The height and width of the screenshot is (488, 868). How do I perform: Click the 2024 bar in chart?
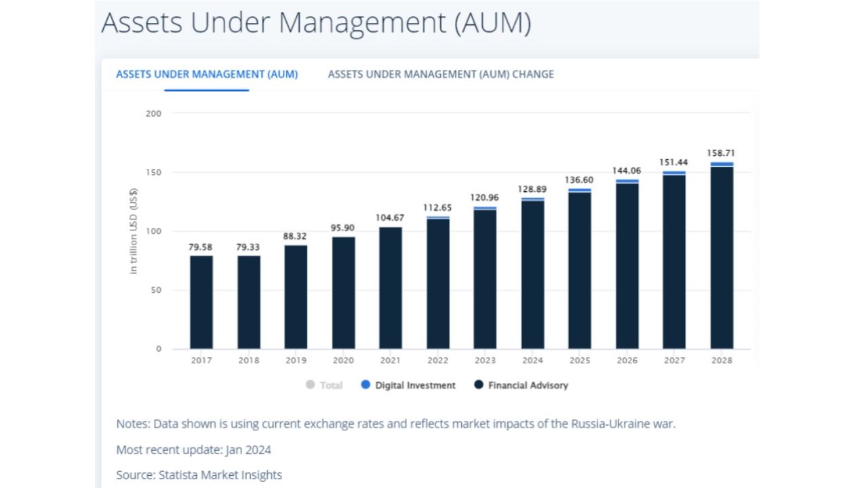pyautogui.click(x=532, y=273)
